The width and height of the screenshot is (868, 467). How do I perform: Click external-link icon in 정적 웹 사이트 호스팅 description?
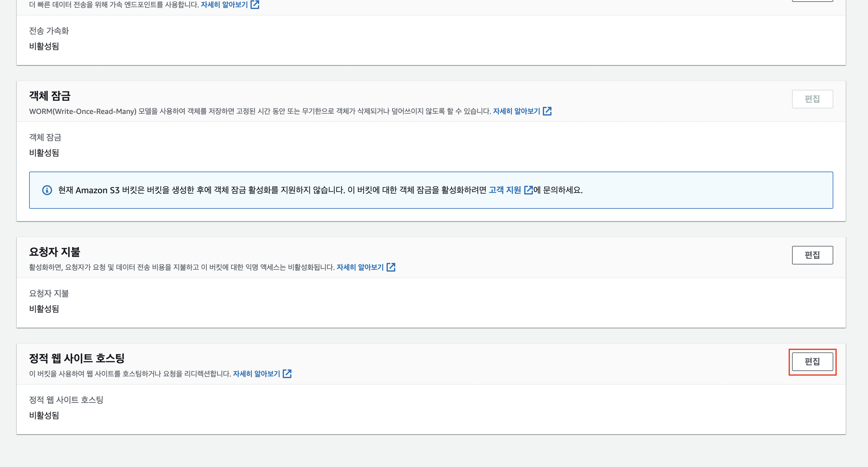click(287, 373)
